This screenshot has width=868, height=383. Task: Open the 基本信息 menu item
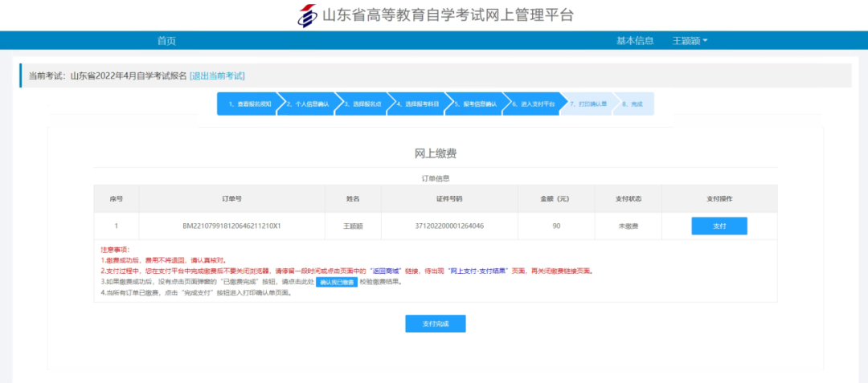(635, 41)
